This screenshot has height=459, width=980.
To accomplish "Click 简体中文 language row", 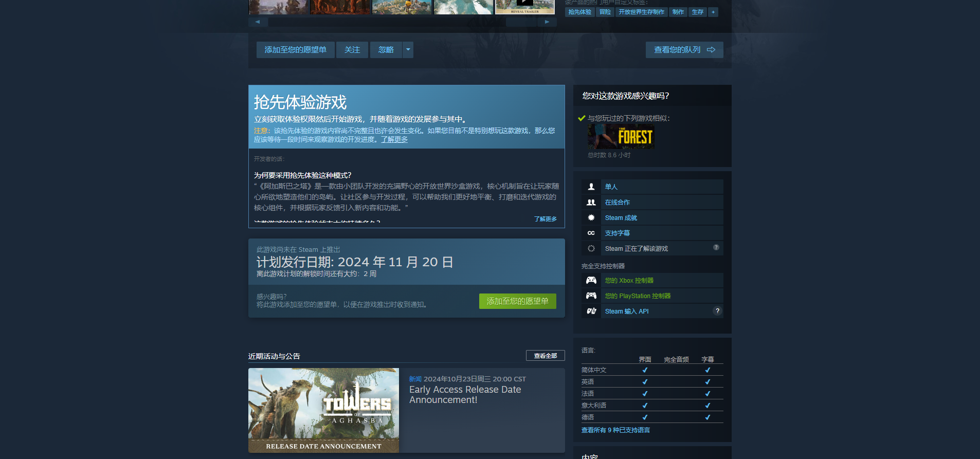I will (652, 370).
